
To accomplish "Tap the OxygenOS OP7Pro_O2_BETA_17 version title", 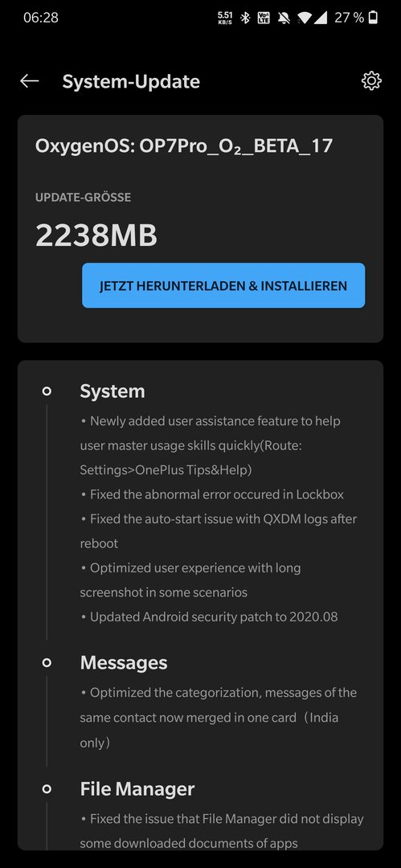I will point(184,146).
